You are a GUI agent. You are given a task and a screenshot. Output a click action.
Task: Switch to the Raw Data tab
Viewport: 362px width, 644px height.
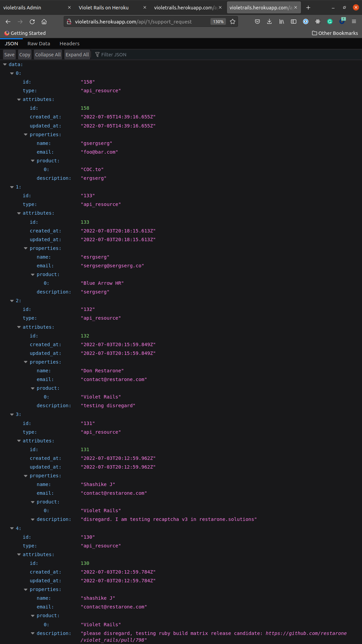39,43
